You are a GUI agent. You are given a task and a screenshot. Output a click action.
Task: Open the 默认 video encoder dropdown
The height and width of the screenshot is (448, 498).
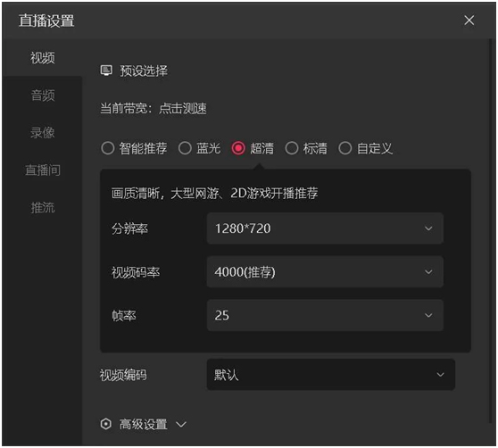(330, 375)
